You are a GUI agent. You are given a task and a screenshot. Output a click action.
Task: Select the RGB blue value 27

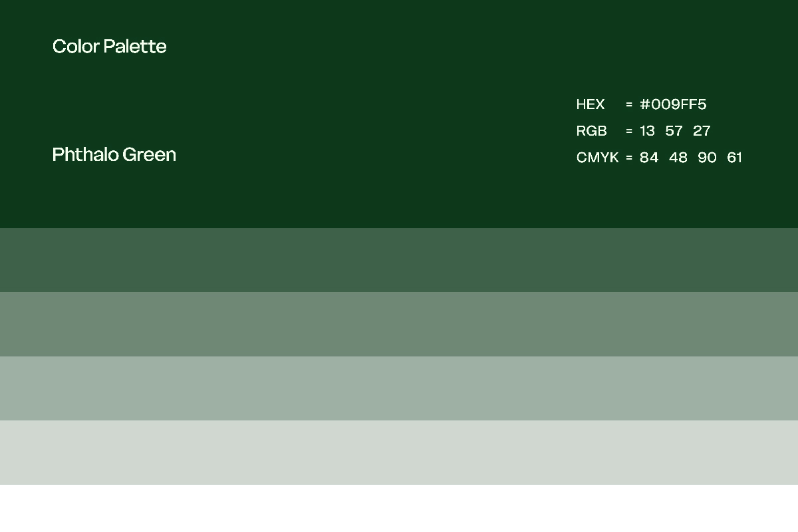(x=702, y=131)
